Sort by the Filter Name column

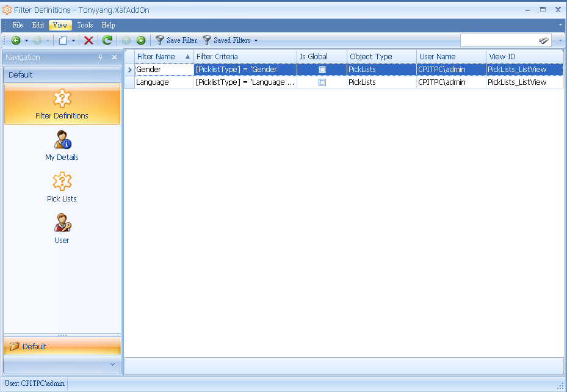pyautogui.click(x=164, y=56)
